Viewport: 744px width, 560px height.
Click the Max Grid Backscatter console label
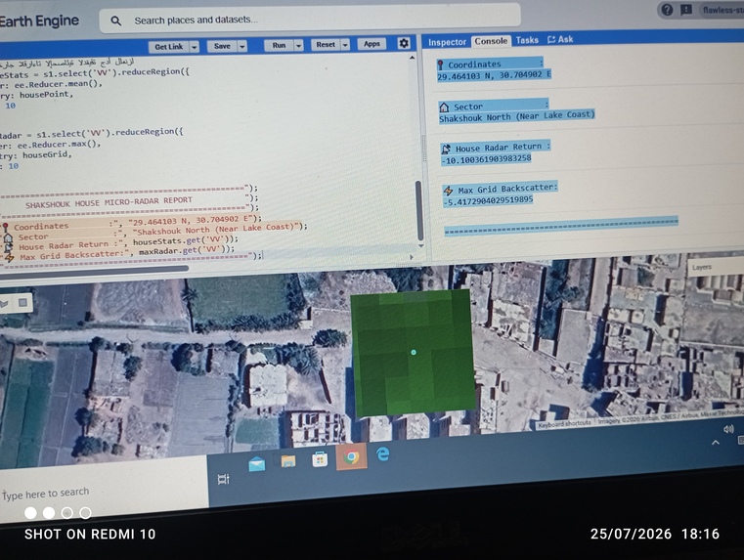(x=507, y=189)
